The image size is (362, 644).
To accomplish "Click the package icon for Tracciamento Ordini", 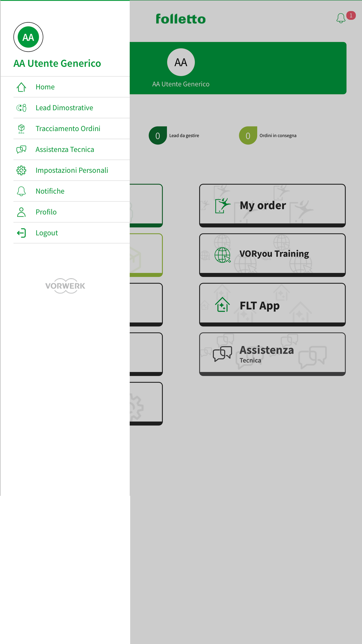I will [x=21, y=129].
